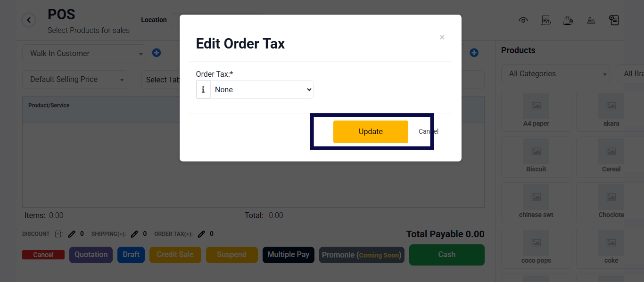Screen dimensions: 644x282
Task: Edit shipping charge pencil icon
Action: pos(134,234)
